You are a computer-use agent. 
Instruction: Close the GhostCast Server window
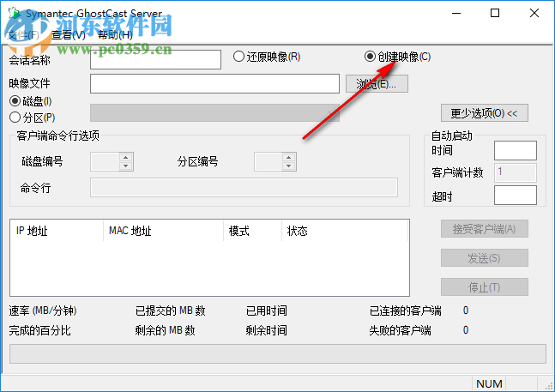pyautogui.click(x=534, y=14)
